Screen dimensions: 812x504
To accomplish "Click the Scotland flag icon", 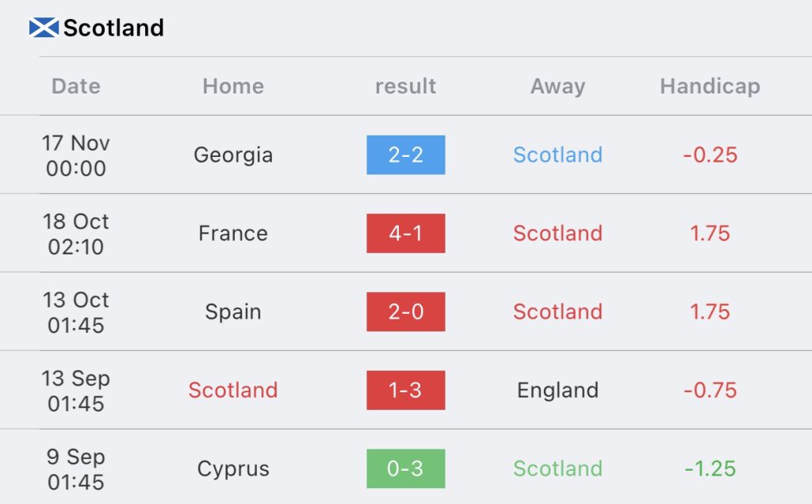I will (x=44, y=28).
